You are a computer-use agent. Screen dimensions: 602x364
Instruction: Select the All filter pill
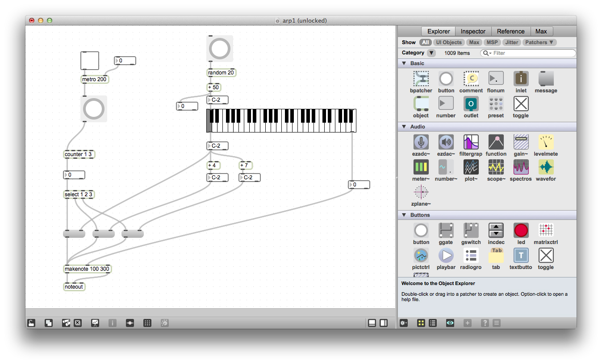[x=425, y=42]
